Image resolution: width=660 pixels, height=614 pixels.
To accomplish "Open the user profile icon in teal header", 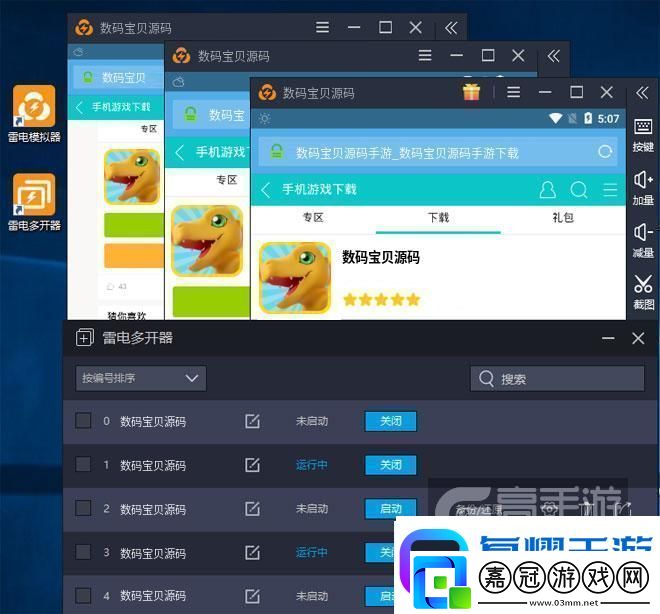I will [x=547, y=190].
